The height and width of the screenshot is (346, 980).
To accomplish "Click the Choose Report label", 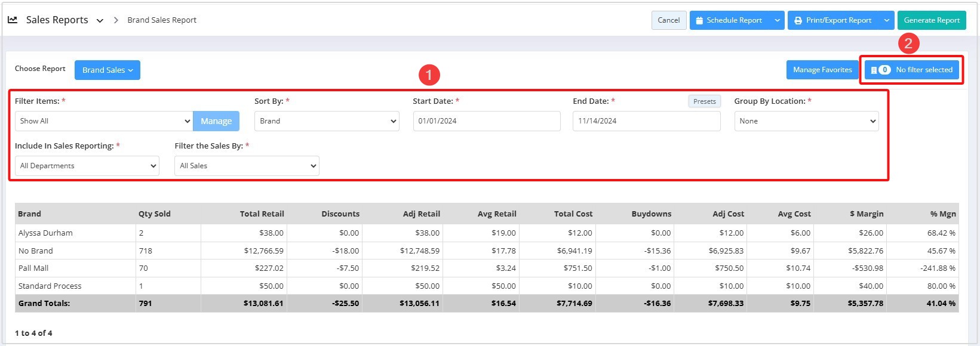I will pos(40,69).
